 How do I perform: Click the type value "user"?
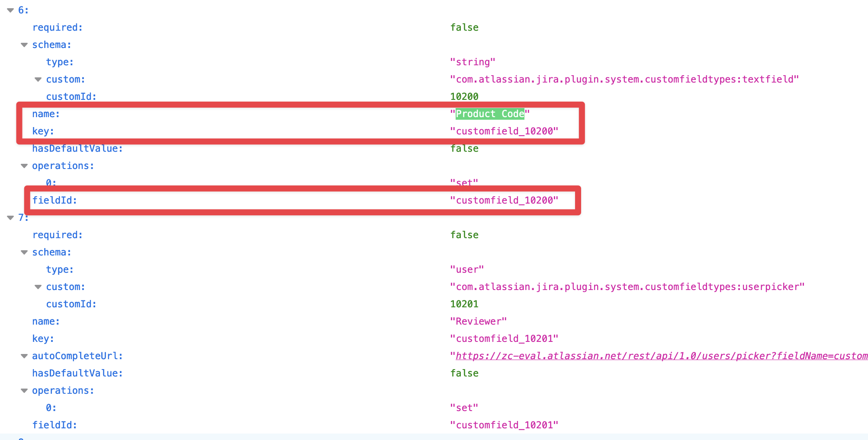click(x=467, y=269)
